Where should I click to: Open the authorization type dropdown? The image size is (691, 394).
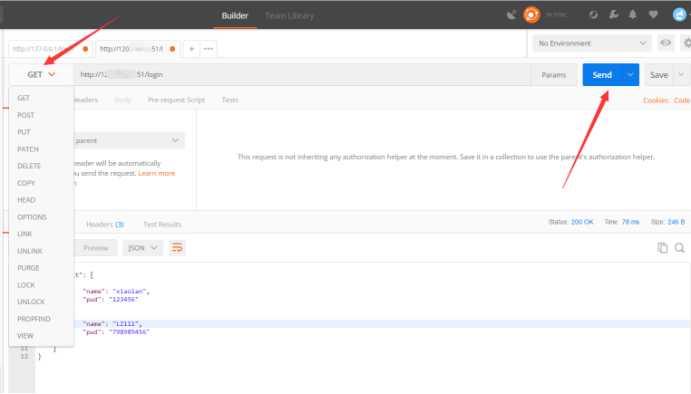130,141
